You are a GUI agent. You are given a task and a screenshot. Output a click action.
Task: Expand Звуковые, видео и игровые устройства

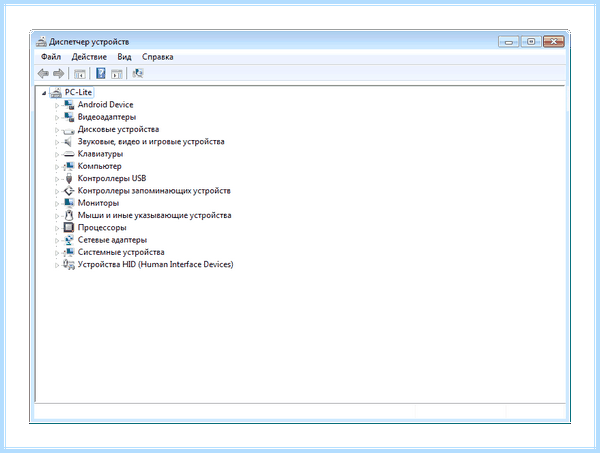pos(57,142)
